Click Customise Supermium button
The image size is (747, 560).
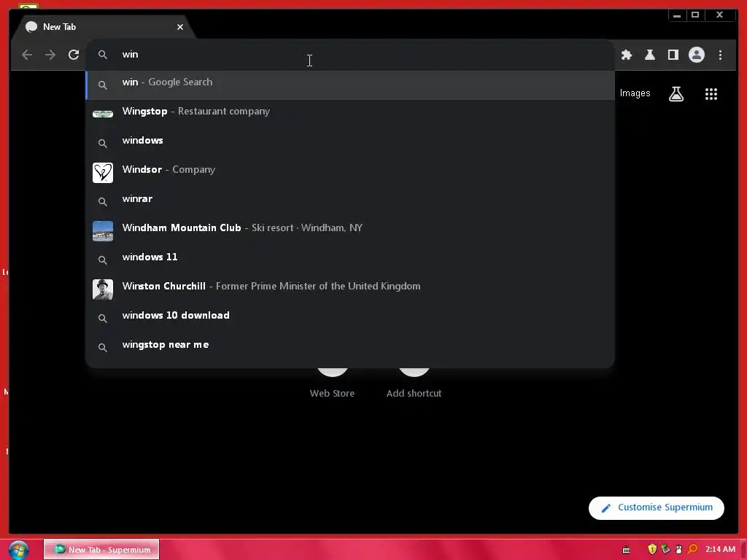click(656, 507)
